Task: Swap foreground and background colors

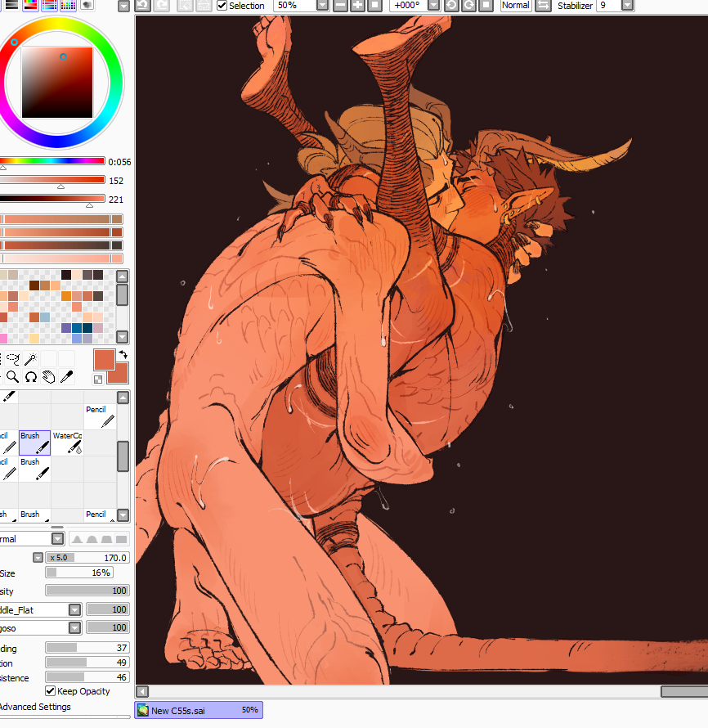Action: click(123, 353)
